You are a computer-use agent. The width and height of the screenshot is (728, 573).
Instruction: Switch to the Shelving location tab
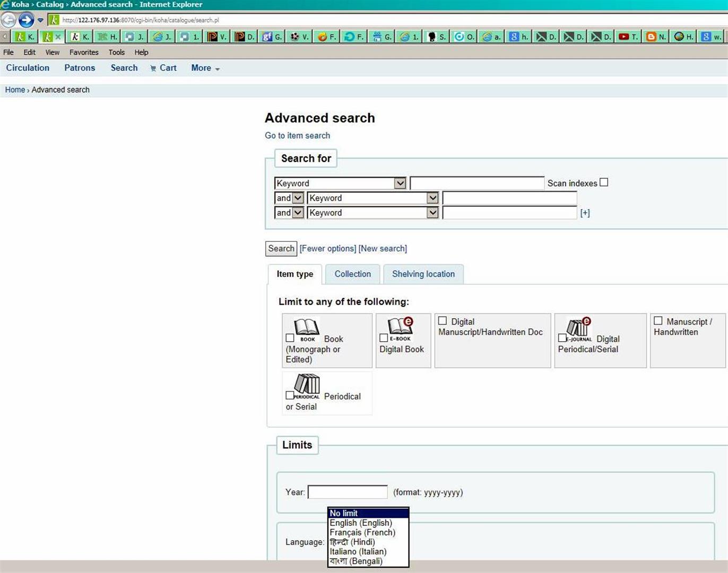tap(423, 274)
